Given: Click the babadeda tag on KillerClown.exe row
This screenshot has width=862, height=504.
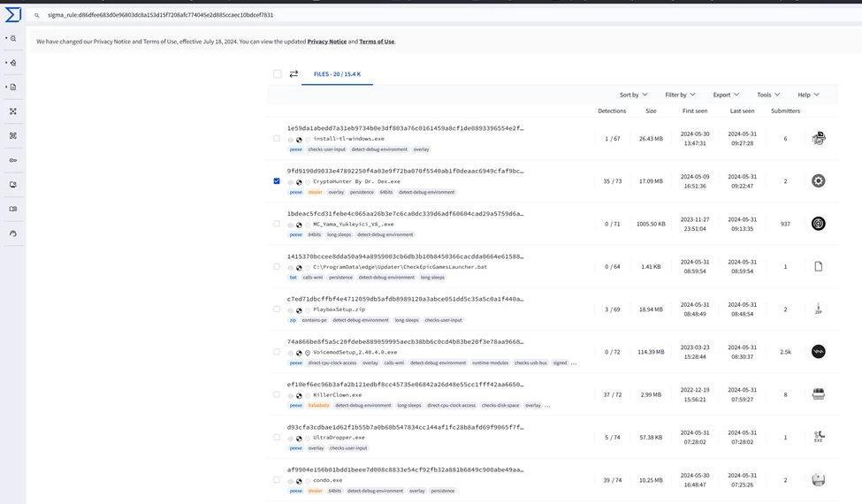Looking at the screenshot, I should tap(318, 406).
